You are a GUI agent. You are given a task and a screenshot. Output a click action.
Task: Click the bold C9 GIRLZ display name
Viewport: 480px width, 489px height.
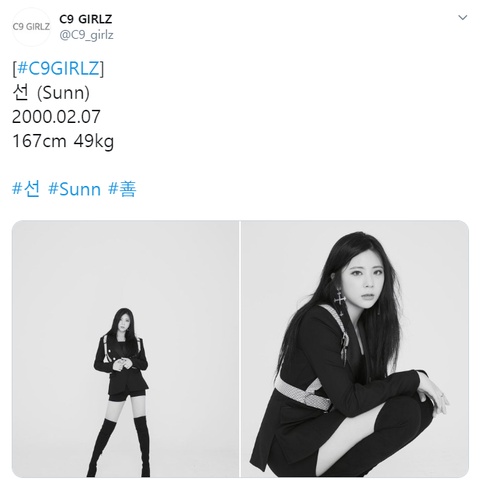[x=86, y=19]
